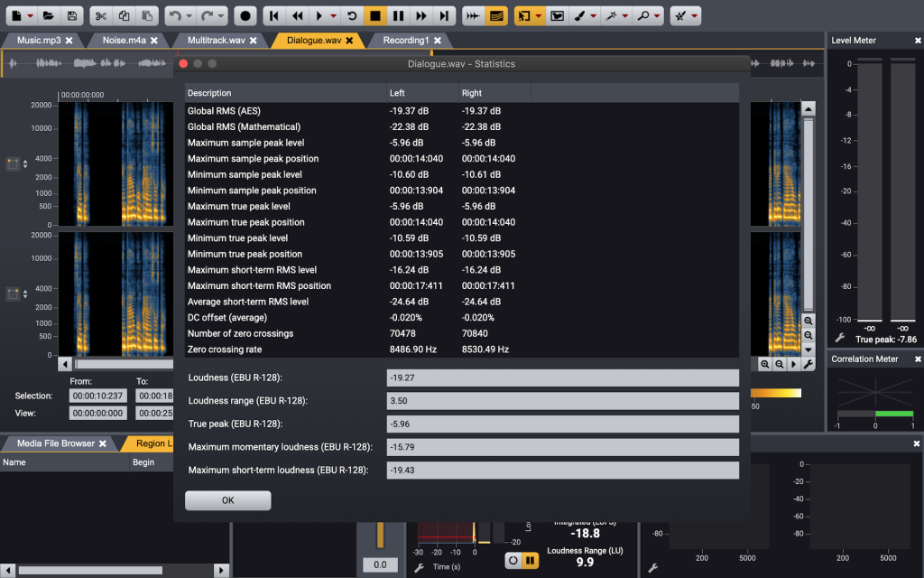The height and width of the screenshot is (578, 924).
Task: Open the Undo history dropdown arrow
Action: 189,16
